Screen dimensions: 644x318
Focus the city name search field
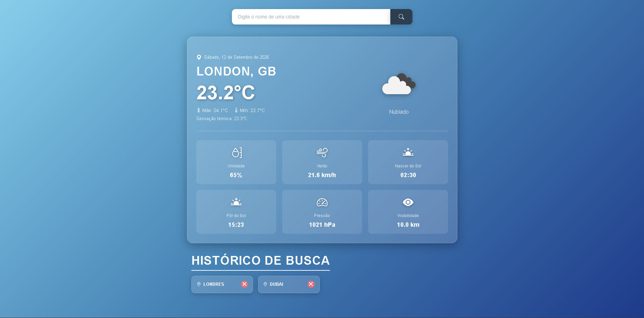(311, 17)
